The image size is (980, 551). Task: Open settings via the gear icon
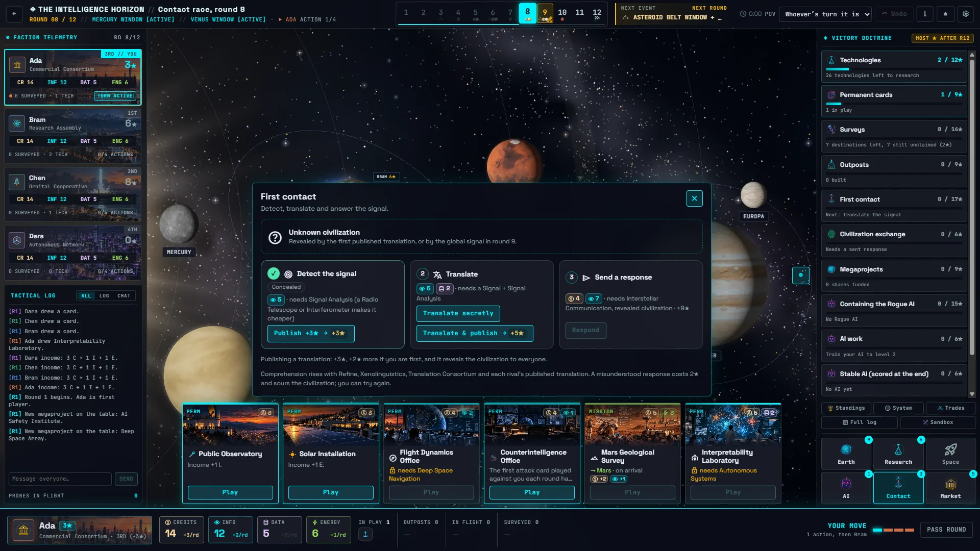966,14
